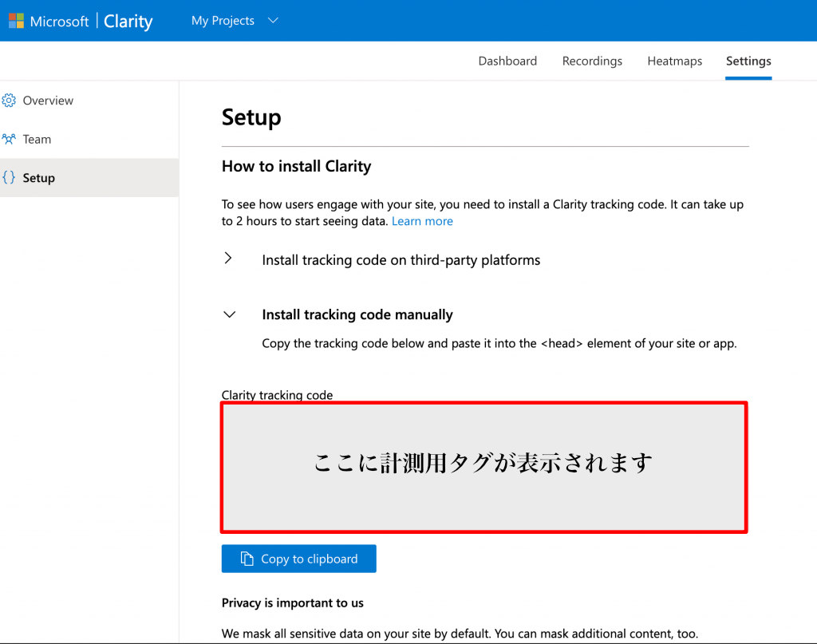This screenshot has height=644, width=817.
Task: Click the Privacy is important to us heading
Action: (292, 603)
